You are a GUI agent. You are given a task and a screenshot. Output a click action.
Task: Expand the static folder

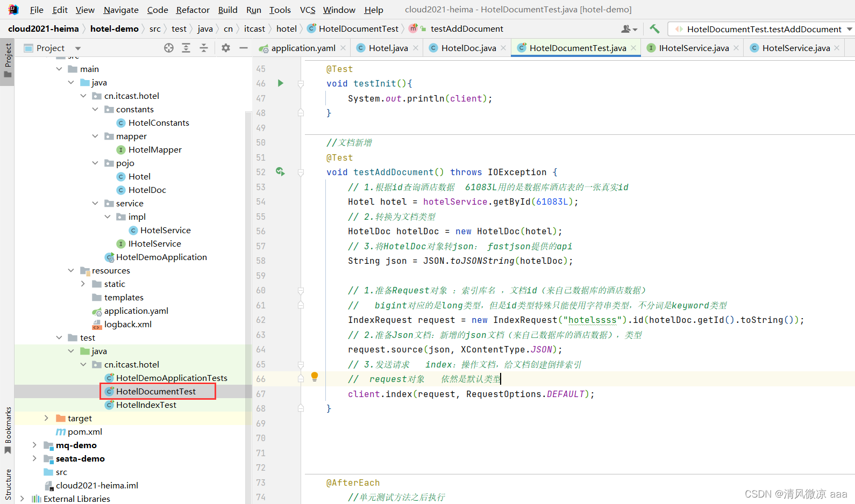[83, 284]
